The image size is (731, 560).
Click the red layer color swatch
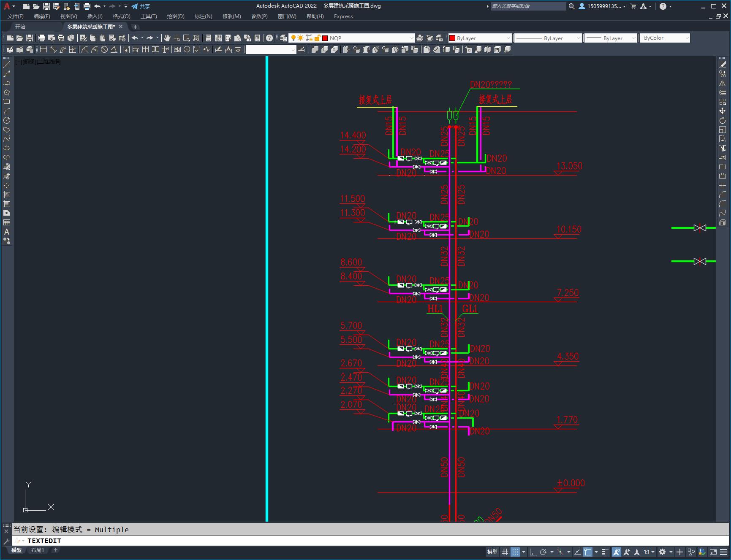click(325, 38)
